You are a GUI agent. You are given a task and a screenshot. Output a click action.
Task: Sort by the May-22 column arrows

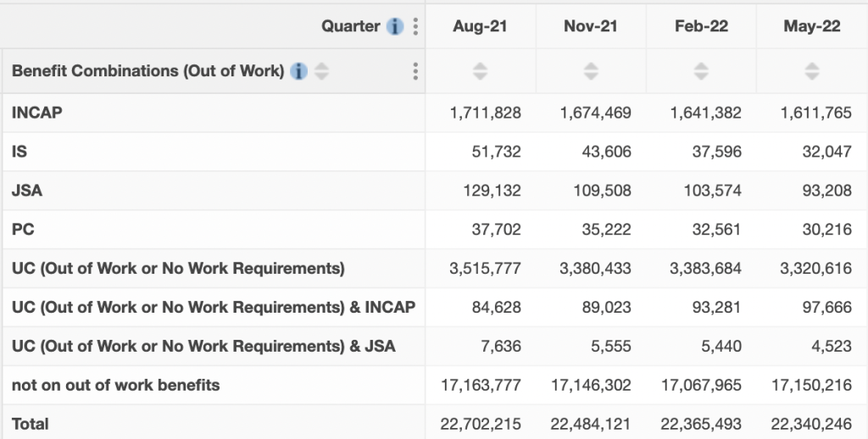[x=812, y=71]
